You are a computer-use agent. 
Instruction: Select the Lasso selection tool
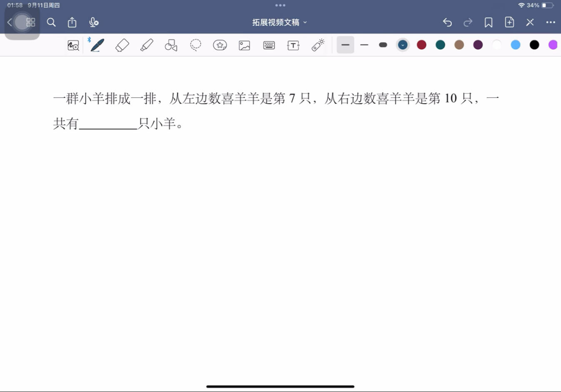(195, 45)
